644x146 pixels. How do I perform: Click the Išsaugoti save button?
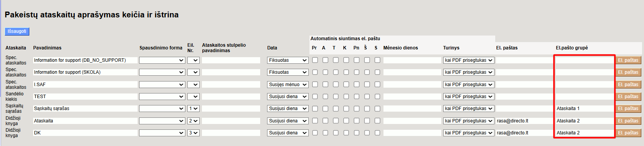[x=17, y=31]
